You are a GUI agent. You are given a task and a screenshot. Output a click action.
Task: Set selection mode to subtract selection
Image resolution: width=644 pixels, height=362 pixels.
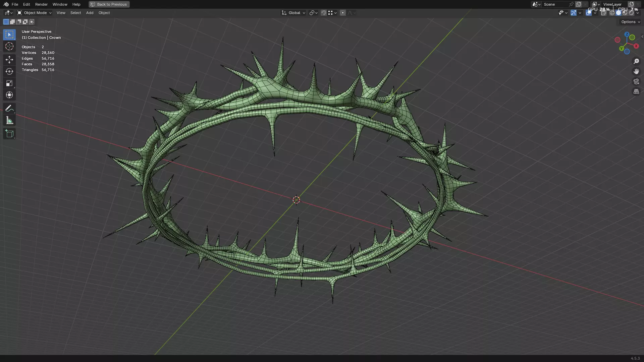[19, 22]
